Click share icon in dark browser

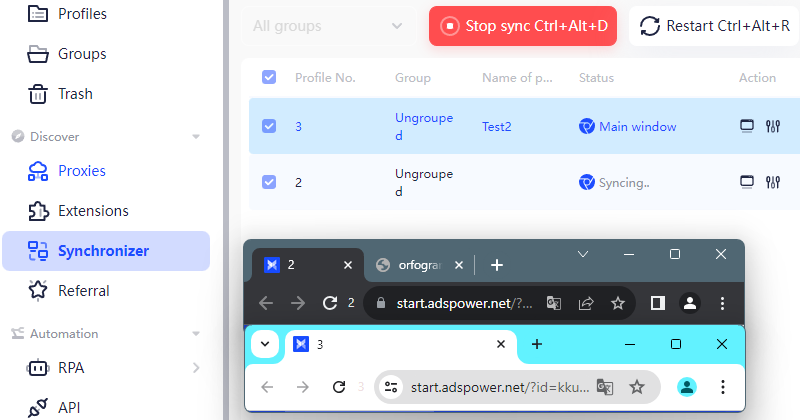click(586, 304)
